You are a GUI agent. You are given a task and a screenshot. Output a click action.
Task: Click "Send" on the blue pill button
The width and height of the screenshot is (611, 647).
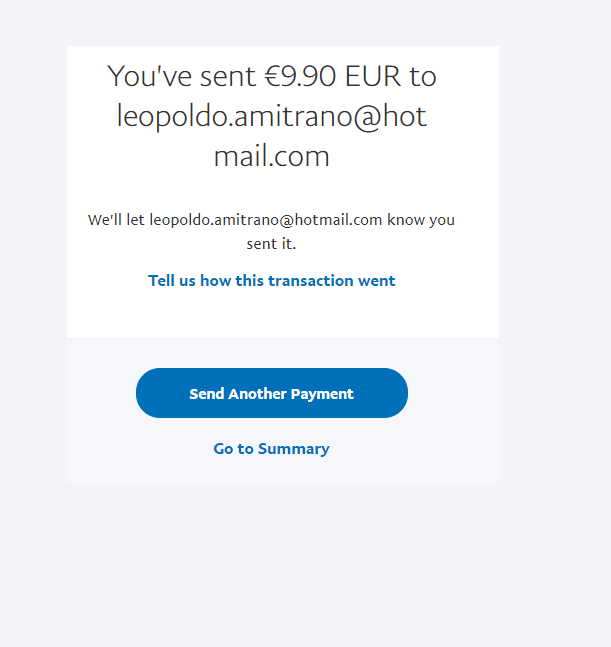tap(207, 394)
